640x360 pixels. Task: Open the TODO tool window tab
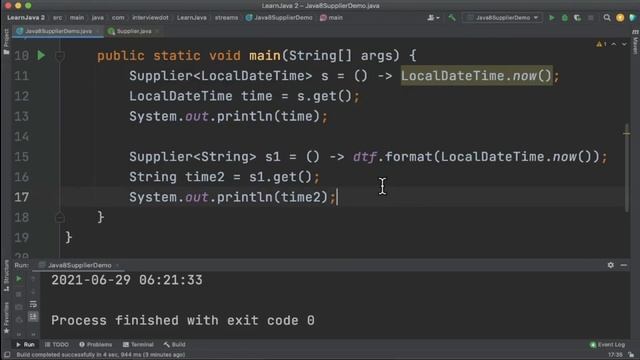57,344
